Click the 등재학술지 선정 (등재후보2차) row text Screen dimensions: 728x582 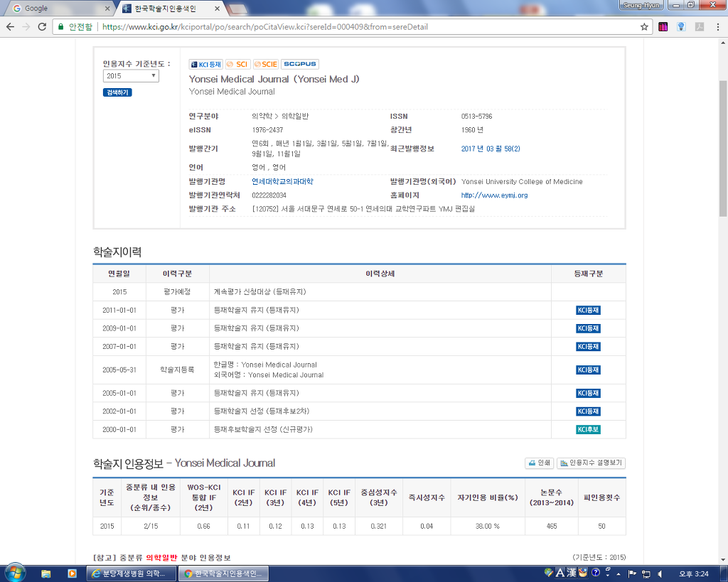262,411
